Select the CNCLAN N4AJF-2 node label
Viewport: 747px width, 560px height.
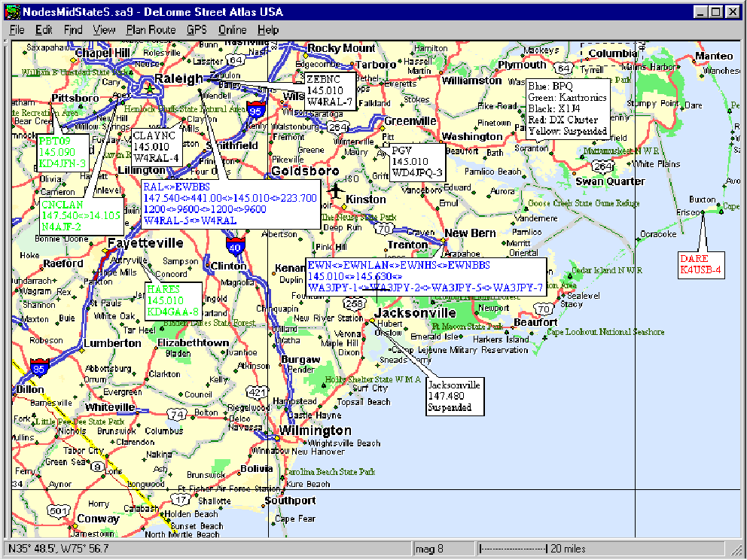tap(81, 217)
